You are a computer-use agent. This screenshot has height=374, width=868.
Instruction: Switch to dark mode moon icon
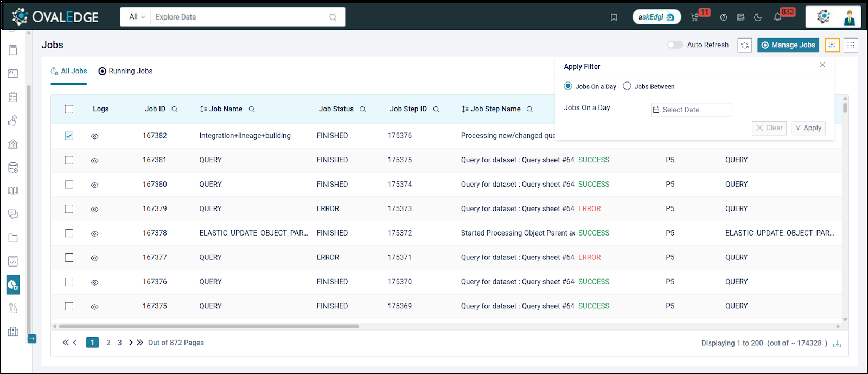tap(758, 17)
